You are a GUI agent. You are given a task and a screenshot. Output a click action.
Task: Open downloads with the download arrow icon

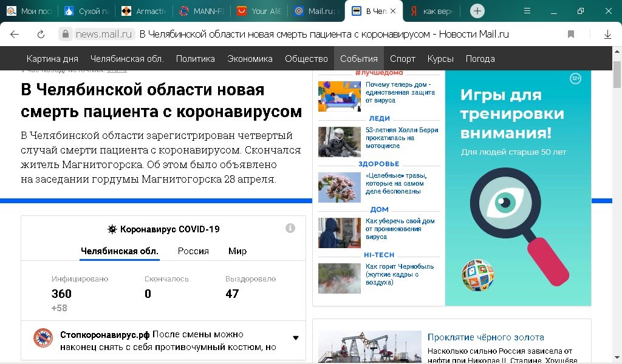point(607,35)
